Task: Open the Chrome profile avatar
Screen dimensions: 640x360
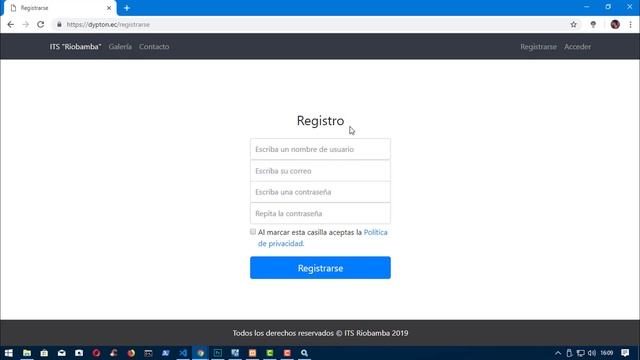Action: [615, 24]
